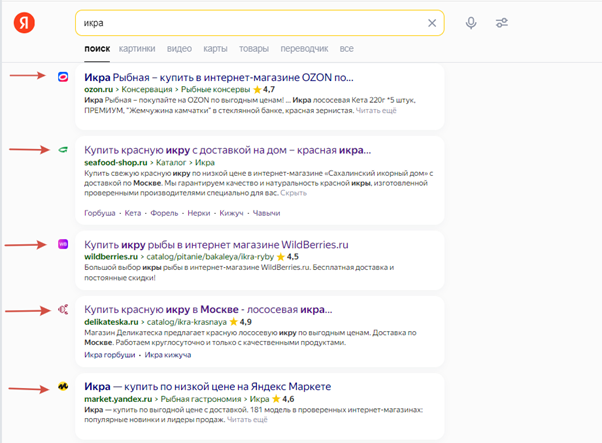Image resolution: width=602 pixels, height=443 pixels.
Task: Open the Горбуша sitelink
Action: click(100, 213)
